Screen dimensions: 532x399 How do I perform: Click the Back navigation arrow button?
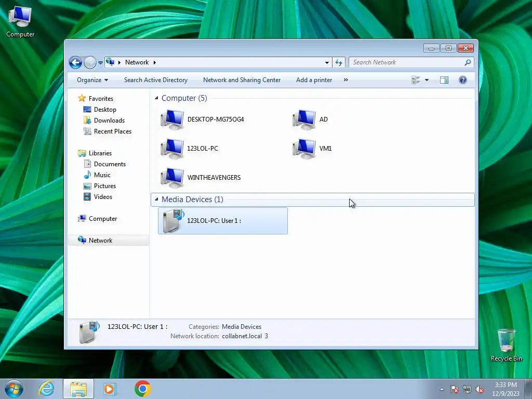(x=75, y=62)
